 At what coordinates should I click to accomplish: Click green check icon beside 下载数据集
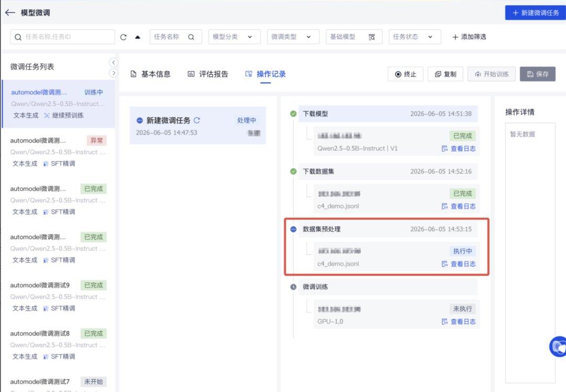[x=293, y=171]
